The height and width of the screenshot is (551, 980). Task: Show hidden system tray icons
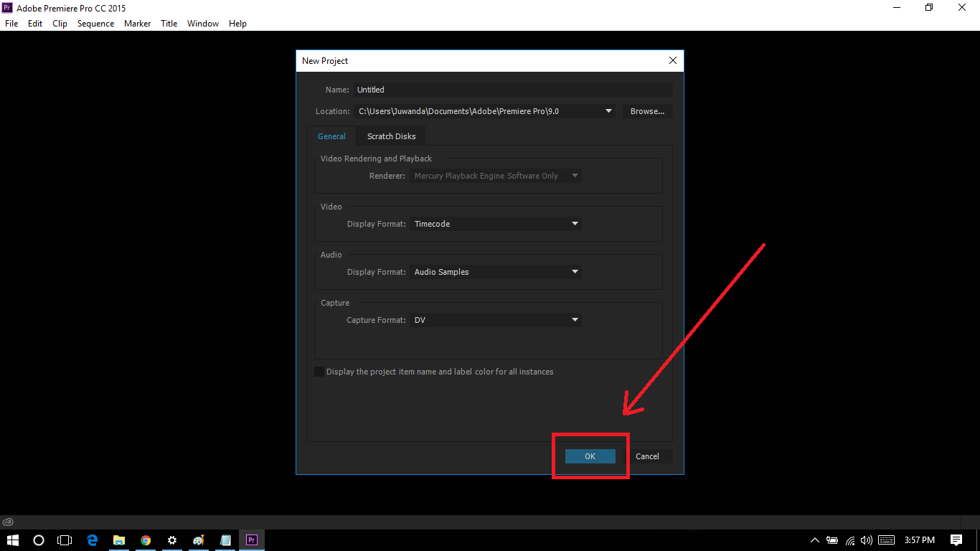coord(814,540)
